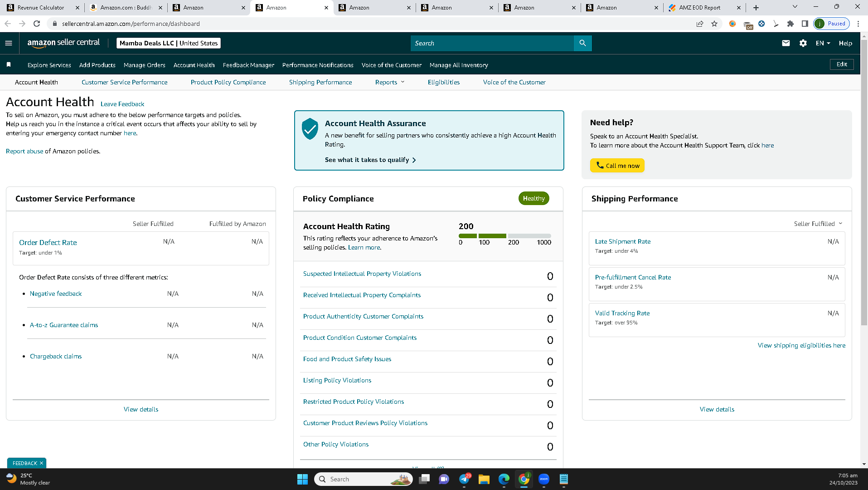Click the Healthy status badge

533,198
